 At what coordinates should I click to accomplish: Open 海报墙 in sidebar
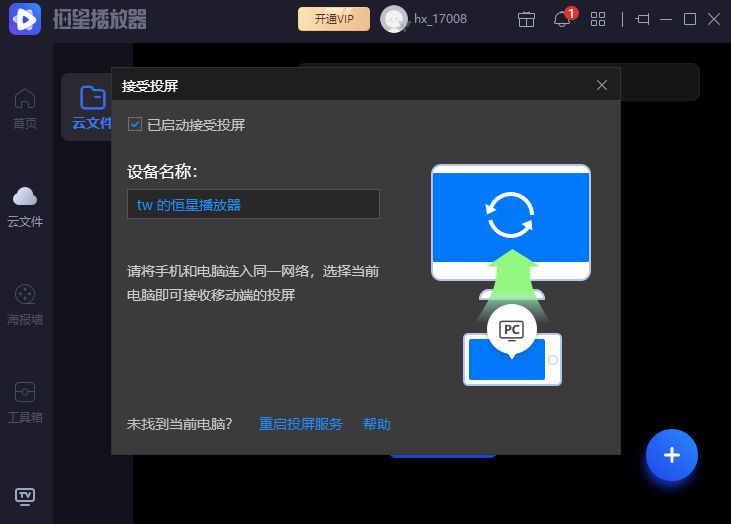point(25,305)
